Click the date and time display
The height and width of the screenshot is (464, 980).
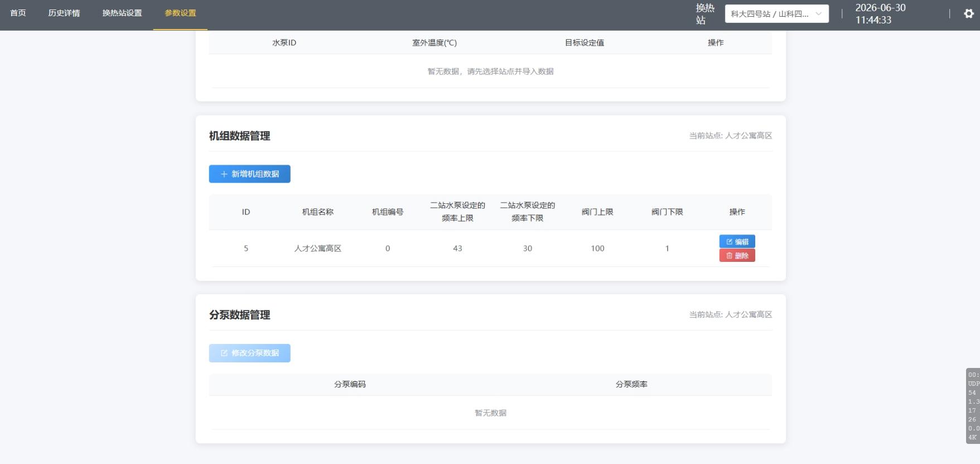[x=881, y=14]
